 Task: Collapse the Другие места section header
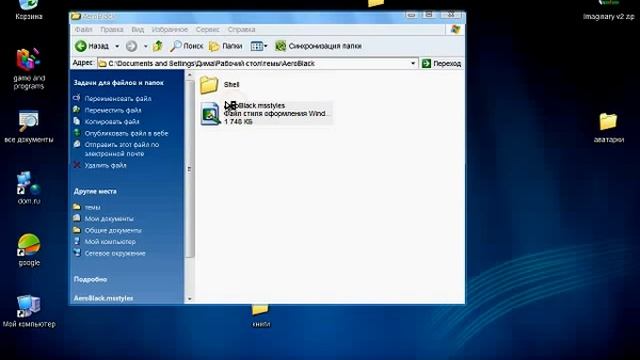click(95, 191)
